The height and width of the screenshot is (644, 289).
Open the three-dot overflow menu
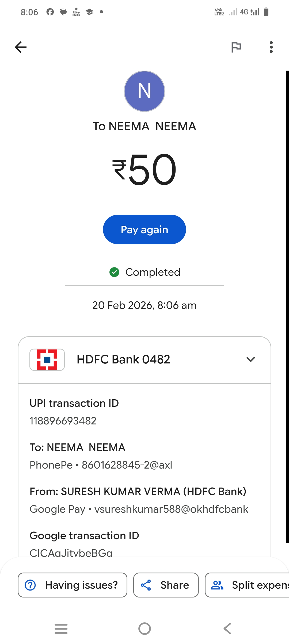pyautogui.click(x=271, y=47)
